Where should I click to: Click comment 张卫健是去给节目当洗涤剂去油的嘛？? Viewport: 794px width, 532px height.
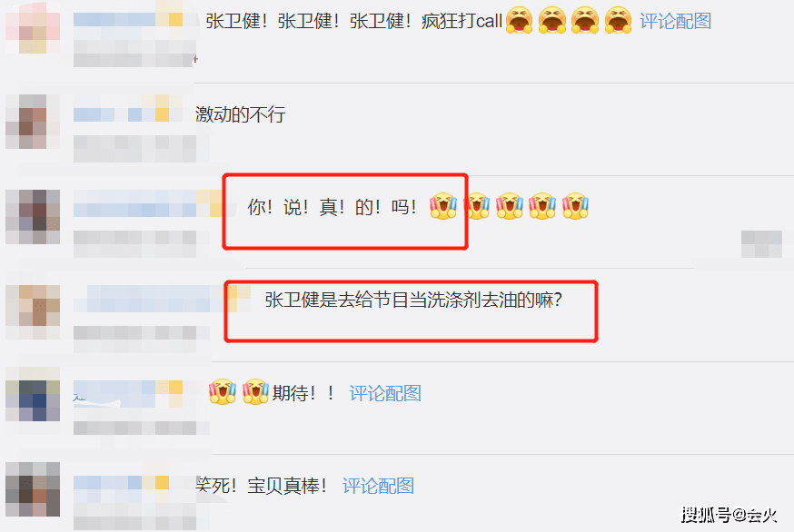point(413,300)
